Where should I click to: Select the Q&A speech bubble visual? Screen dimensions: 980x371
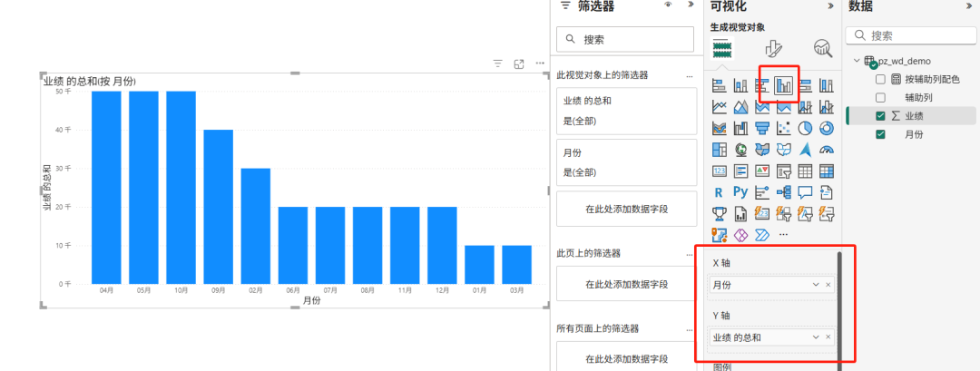point(805,192)
